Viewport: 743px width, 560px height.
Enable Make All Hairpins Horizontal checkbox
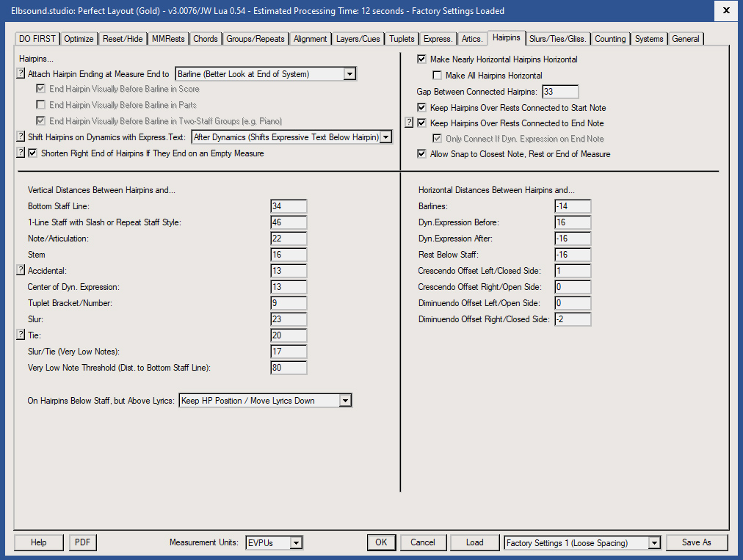point(438,76)
